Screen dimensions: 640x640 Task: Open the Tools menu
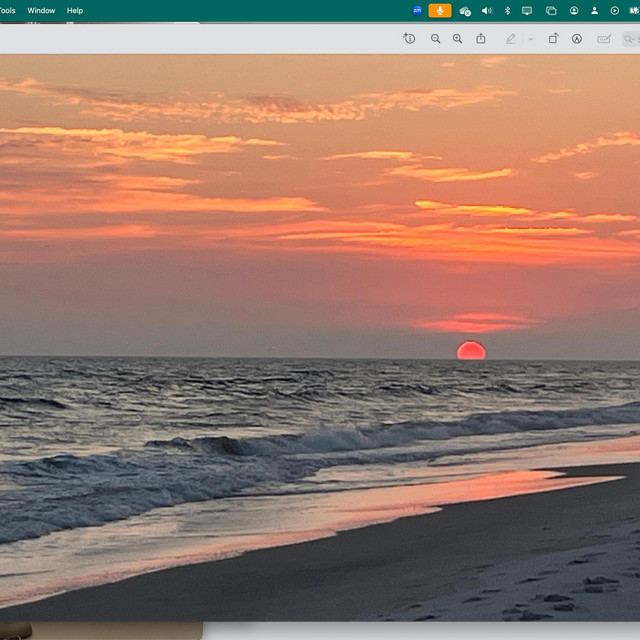(7, 11)
